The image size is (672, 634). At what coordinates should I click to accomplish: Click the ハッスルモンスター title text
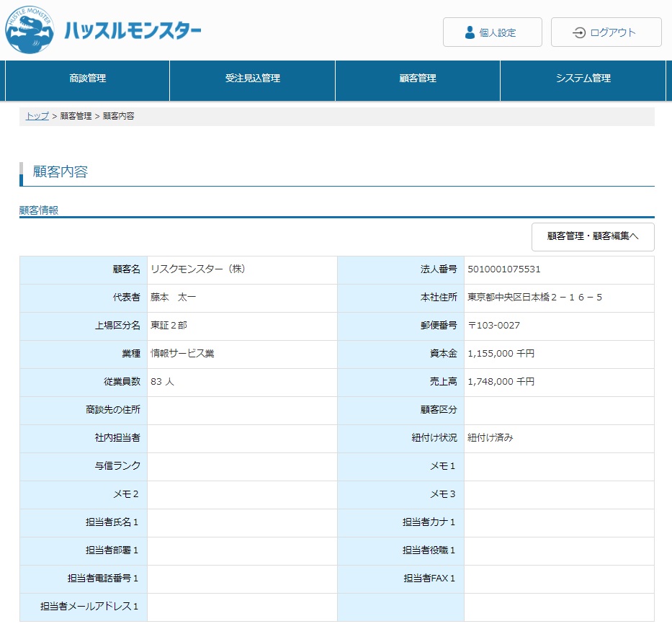click(133, 31)
